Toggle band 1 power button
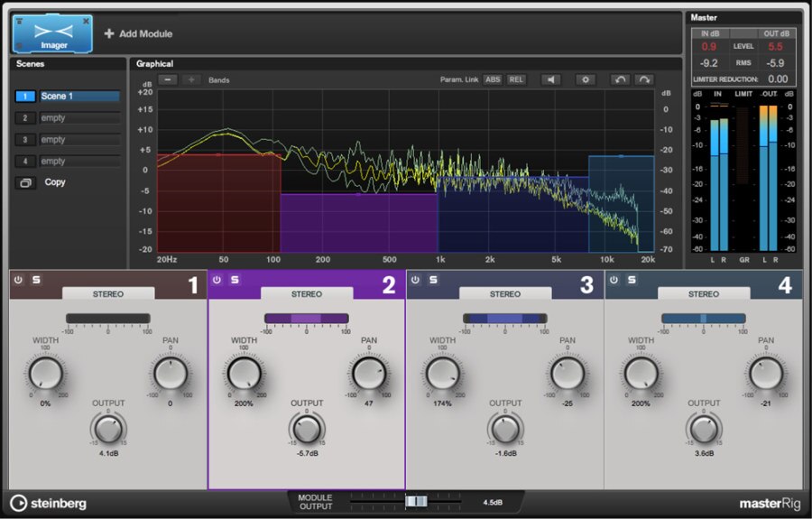 (x=19, y=280)
